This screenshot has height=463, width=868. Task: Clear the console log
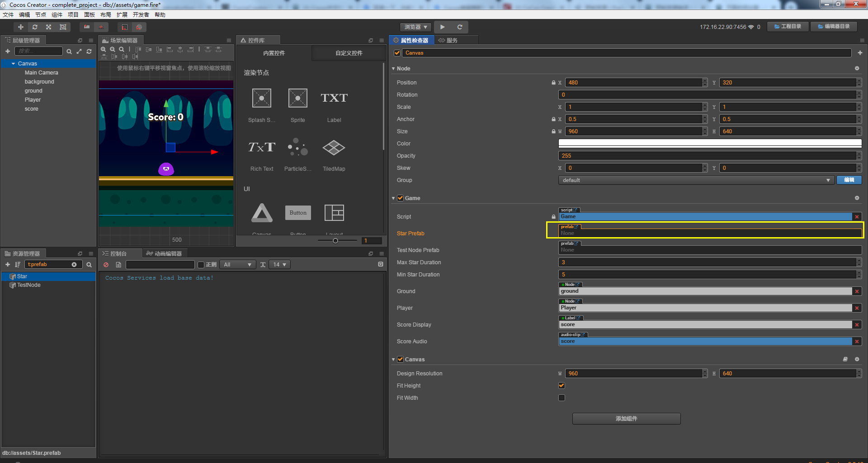point(106,265)
